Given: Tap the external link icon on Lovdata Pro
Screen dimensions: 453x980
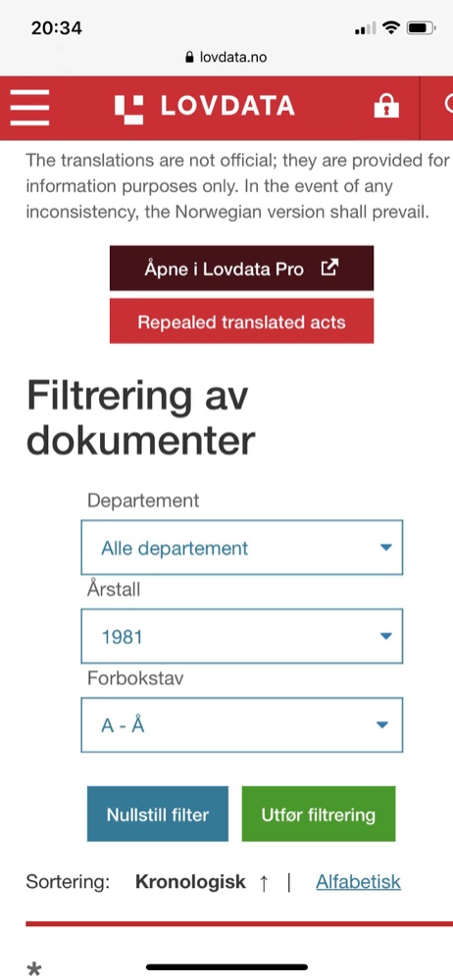Looking at the screenshot, I should coord(329,269).
